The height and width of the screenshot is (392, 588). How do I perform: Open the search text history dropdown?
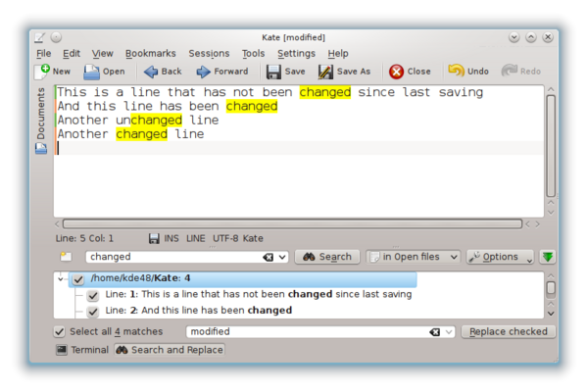(x=282, y=258)
